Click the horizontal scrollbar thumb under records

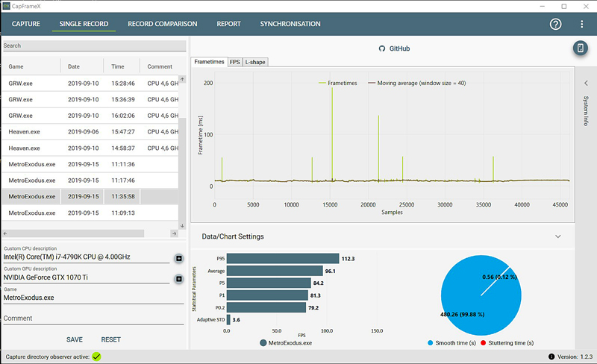coord(76,233)
